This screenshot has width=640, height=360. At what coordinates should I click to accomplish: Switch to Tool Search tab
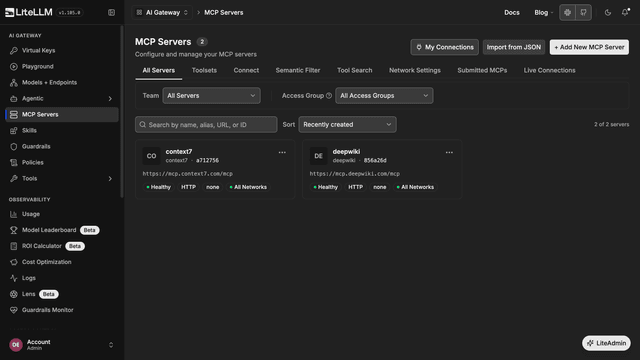pos(354,71)
